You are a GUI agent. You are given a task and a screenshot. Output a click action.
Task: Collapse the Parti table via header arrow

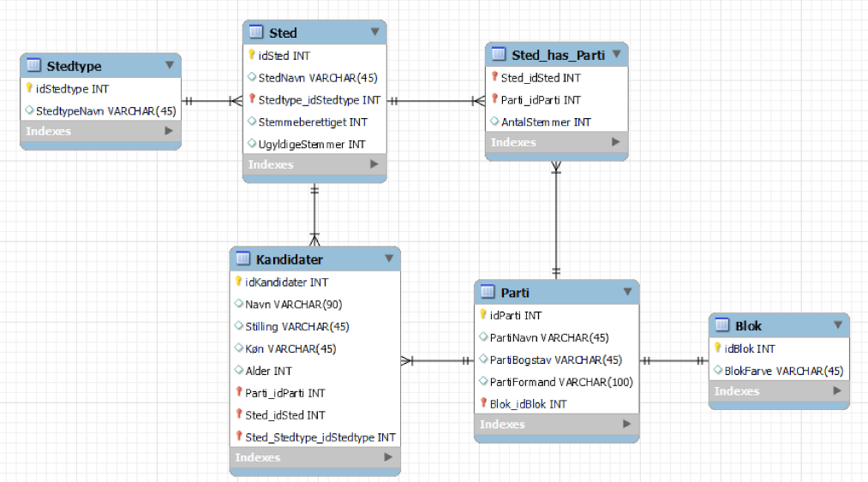[x=627, y=292]
